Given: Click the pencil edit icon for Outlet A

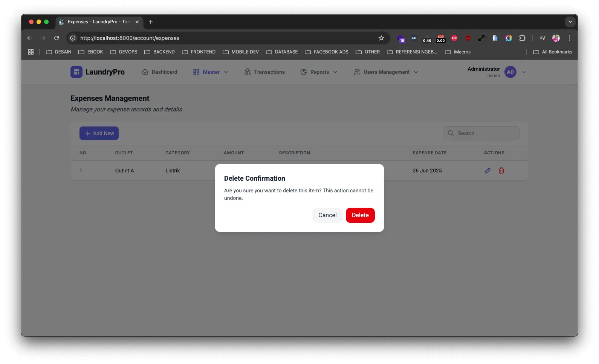Looking at the screenshot, I should click(487, 171).
